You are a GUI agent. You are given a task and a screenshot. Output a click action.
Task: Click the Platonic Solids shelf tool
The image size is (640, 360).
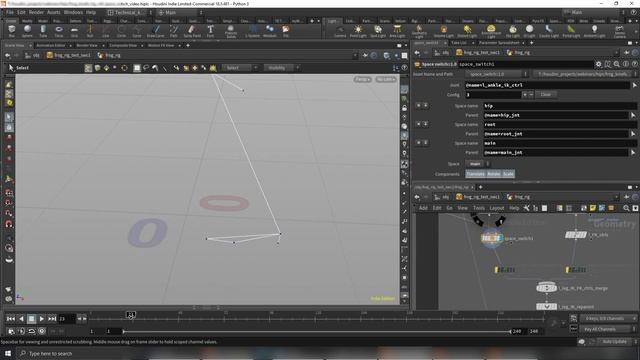(x=231, y=31)
